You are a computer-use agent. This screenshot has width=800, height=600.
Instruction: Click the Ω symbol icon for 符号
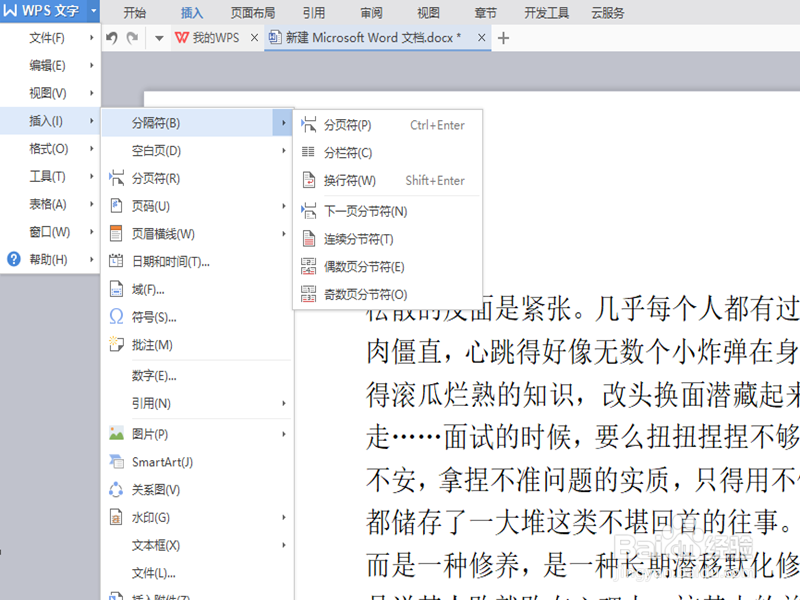pos(117,318)
